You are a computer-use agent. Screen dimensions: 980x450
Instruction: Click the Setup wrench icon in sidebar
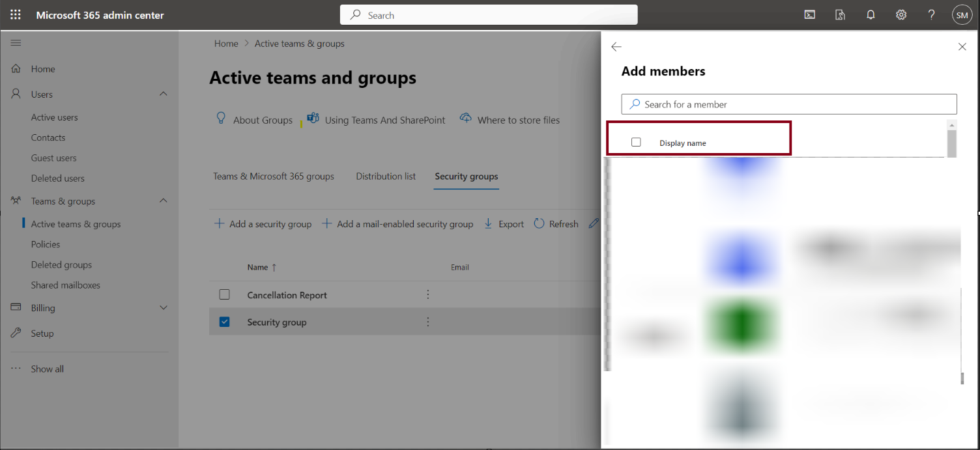pyautogui.click(x=16, y=333)
